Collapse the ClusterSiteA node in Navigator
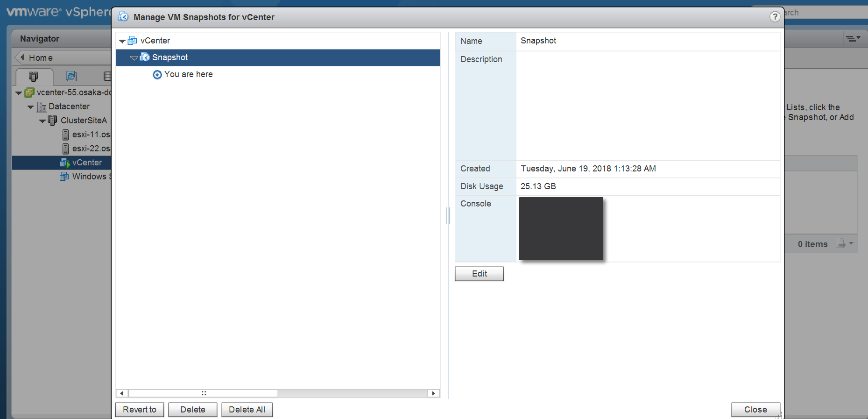 tap(42, 121)
